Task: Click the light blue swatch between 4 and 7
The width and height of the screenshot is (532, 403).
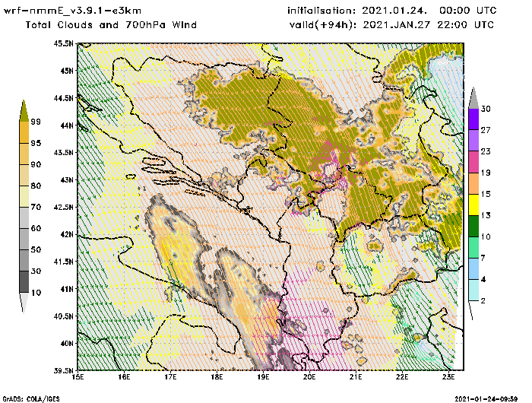Action: click(x=473, y=269)
